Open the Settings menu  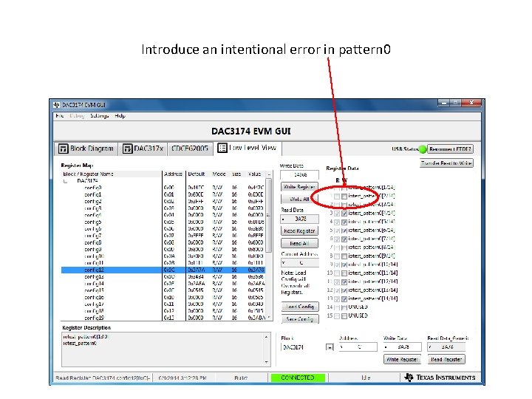(100, 116)
